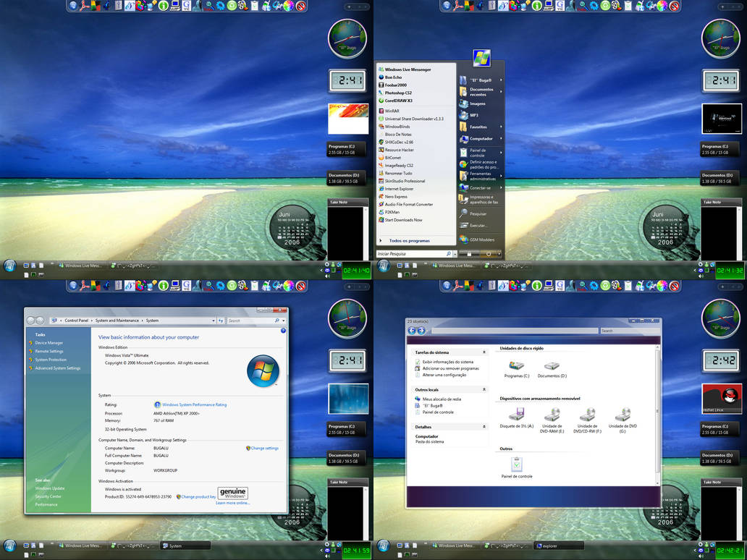The height and width of the screenshot is (560, 747).
Task: Open address bar dropdown in the System window
Action: click(x=213, y=321)
